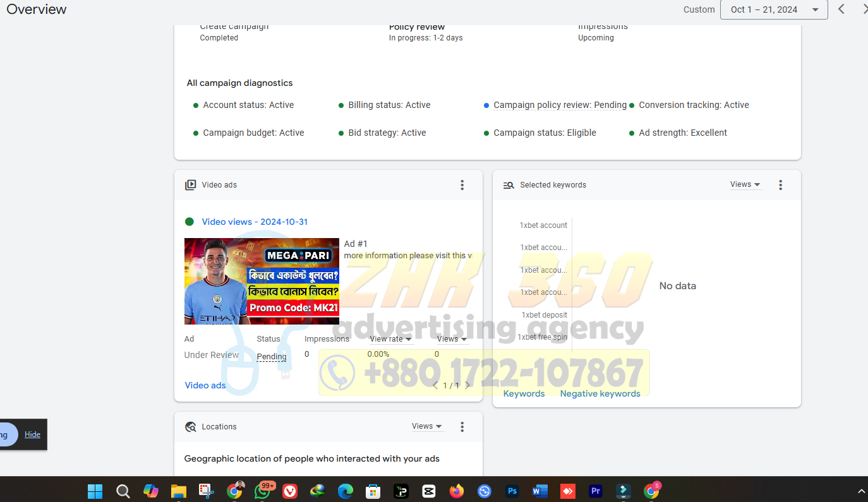Open the Selected keywords card more options menu
This screenshot has height=502, width=868.
(780, 185)
